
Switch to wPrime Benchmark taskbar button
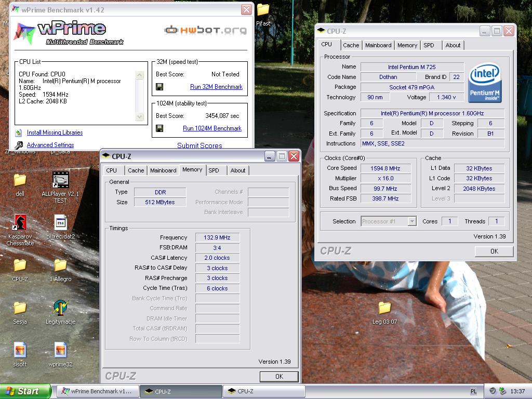pyautogui.click(x=98, y=391)
